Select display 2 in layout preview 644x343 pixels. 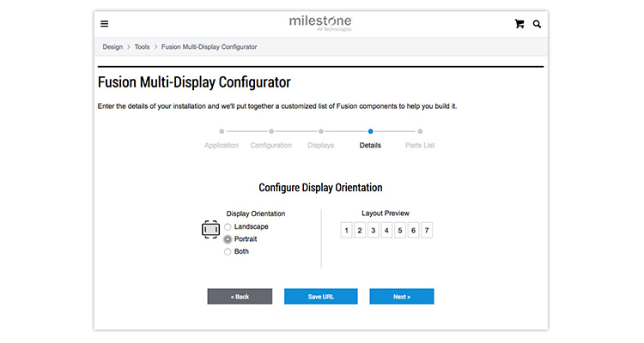[360, 230]
